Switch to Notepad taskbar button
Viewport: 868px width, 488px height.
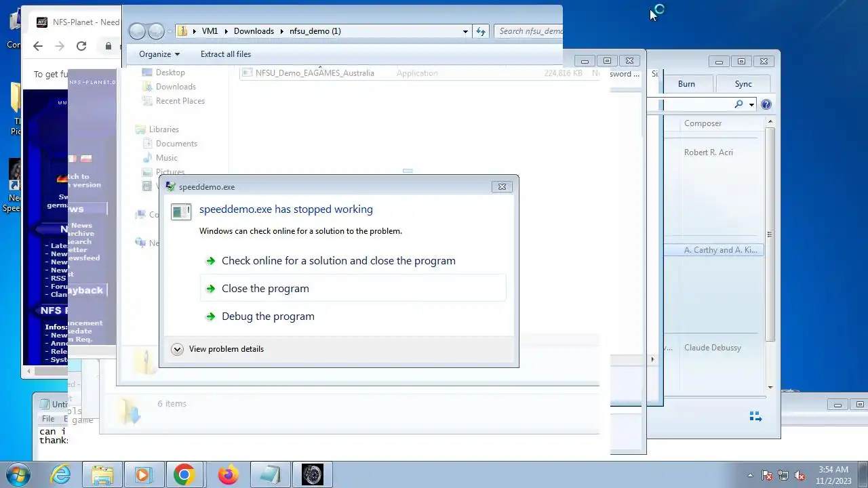pos(270,475)
